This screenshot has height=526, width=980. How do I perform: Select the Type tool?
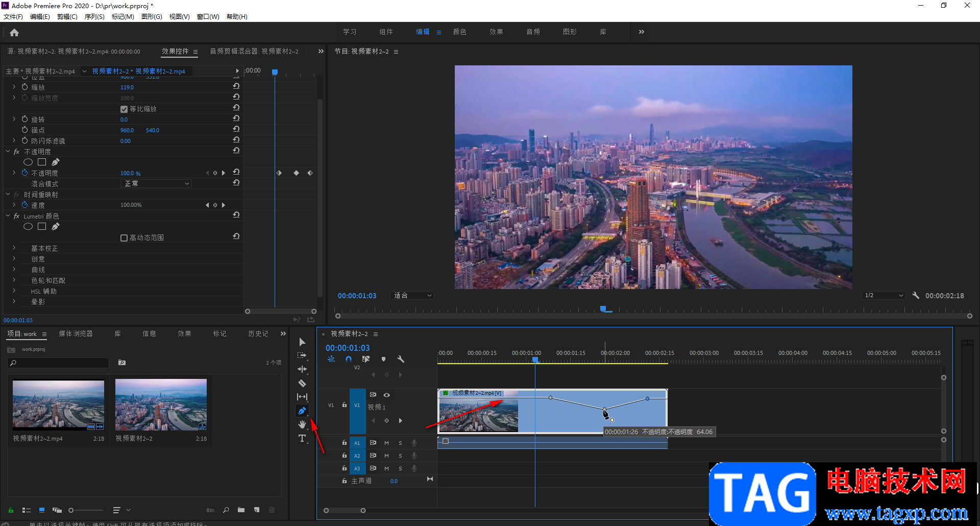(302, 438)
